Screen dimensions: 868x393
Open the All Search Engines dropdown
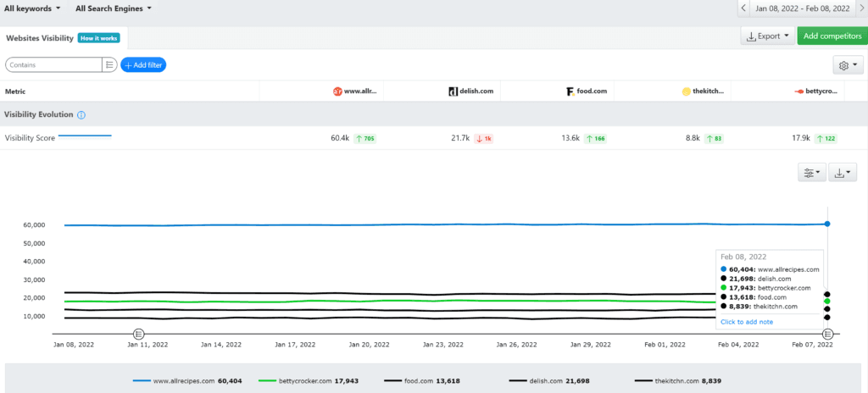[113, 8]
